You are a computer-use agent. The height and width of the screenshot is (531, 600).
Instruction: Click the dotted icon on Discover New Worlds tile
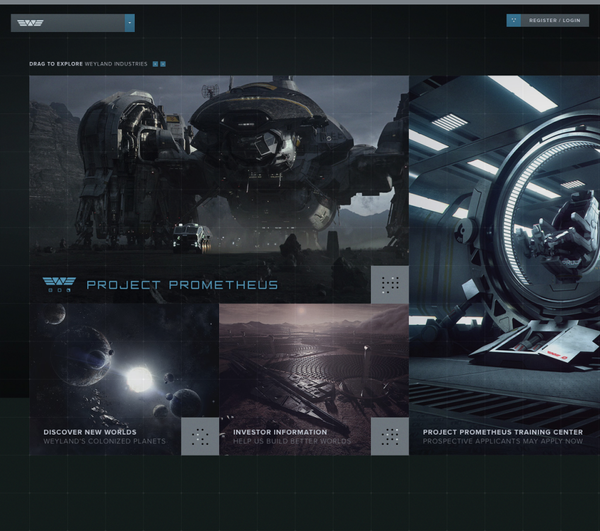200,436
